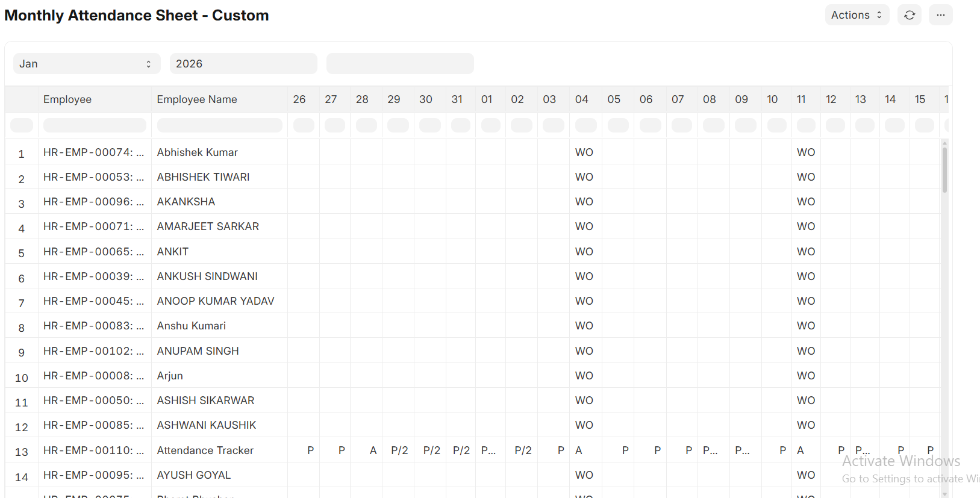This screenshot has height=498, width=980.
Task: Click employee ID HR-EMP-00110 cell
Action: (93, 450)
